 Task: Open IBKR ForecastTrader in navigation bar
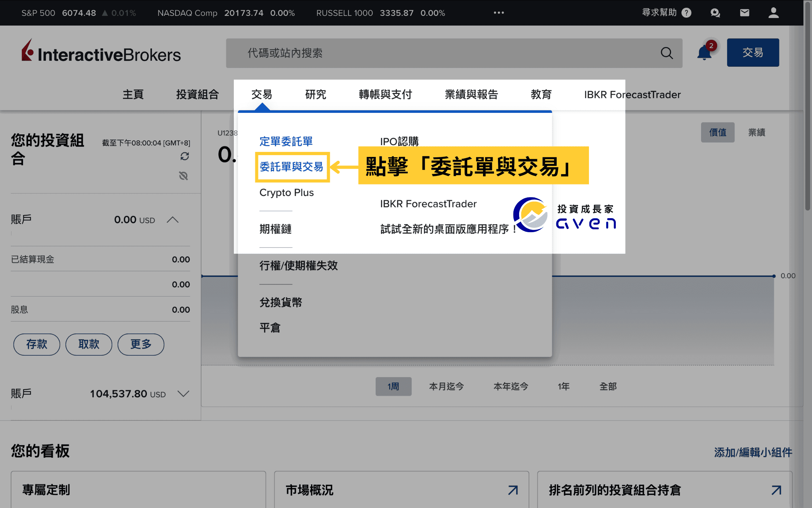click(633, 95)
